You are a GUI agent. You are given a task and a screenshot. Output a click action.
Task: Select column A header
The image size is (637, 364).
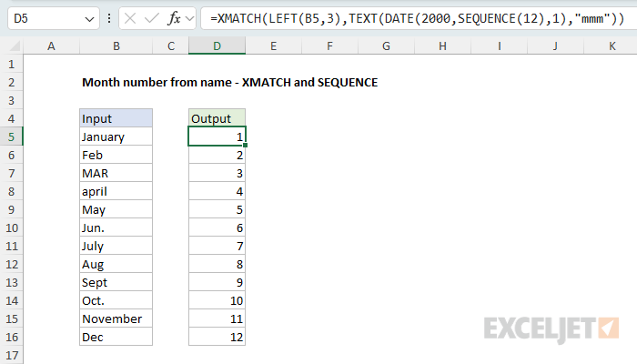coord(51,45)
